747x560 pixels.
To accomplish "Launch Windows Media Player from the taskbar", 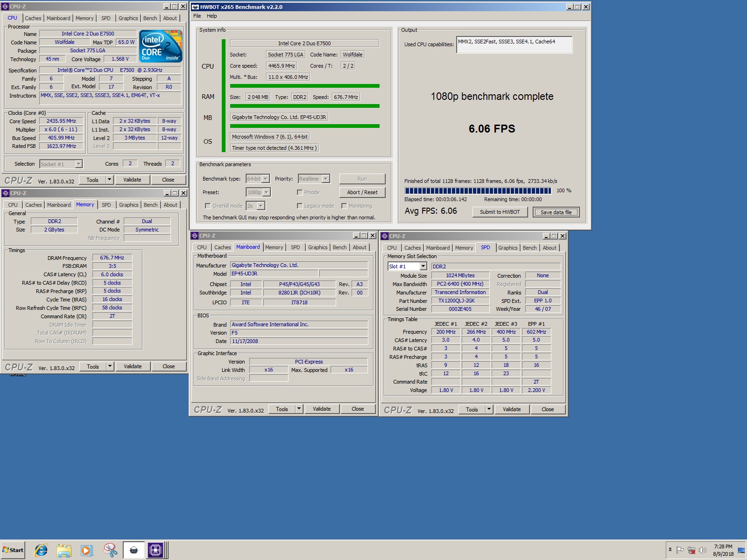I will click(87, 550).
